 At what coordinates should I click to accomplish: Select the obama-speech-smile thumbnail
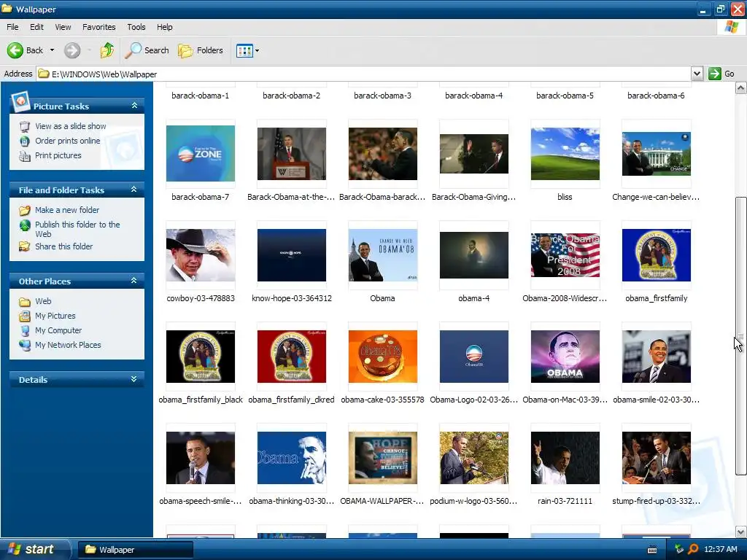(x=201, y=458)
